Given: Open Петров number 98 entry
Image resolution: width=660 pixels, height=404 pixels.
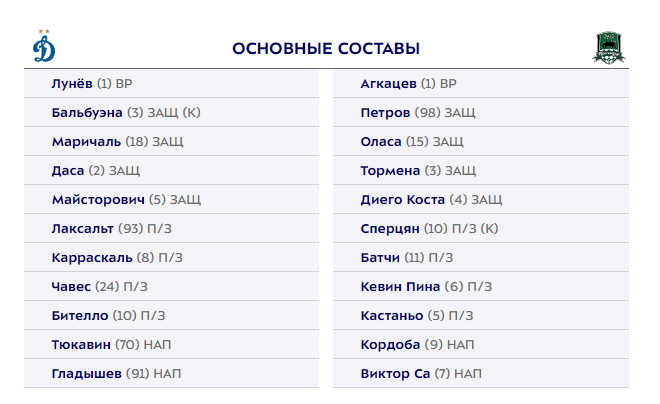Looking at the screenshot, I should (385, 113).
